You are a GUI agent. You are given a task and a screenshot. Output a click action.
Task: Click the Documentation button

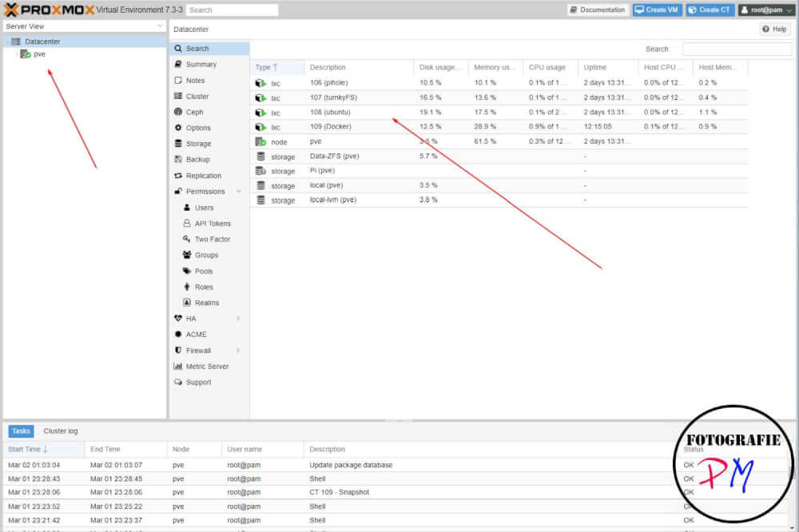(598, 10)
